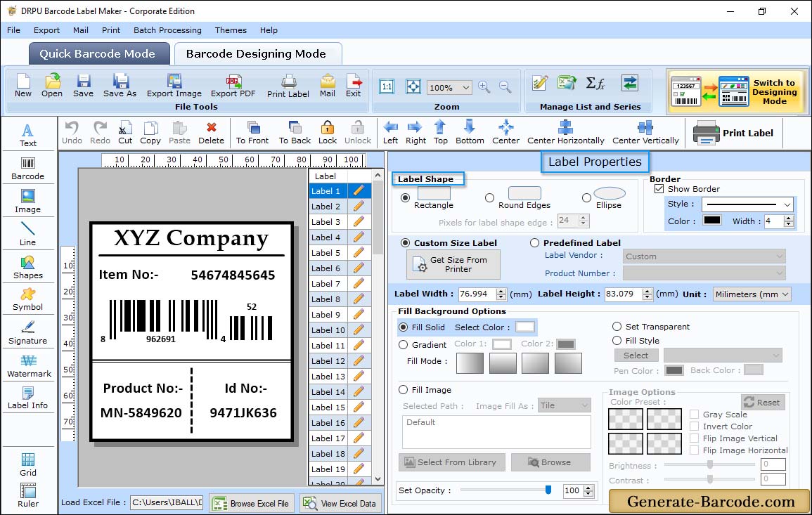The image size is (812, 515).
Task: Open Product Number dropdown
Action: tap(704, 273)
